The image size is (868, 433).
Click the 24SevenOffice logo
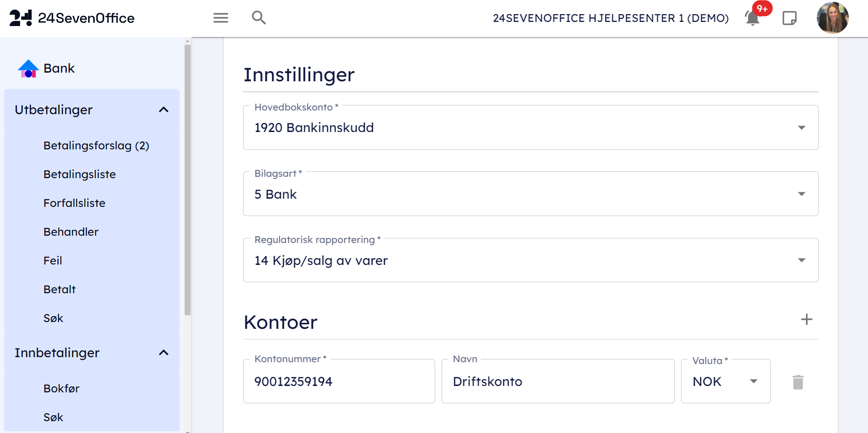point(72,18)
